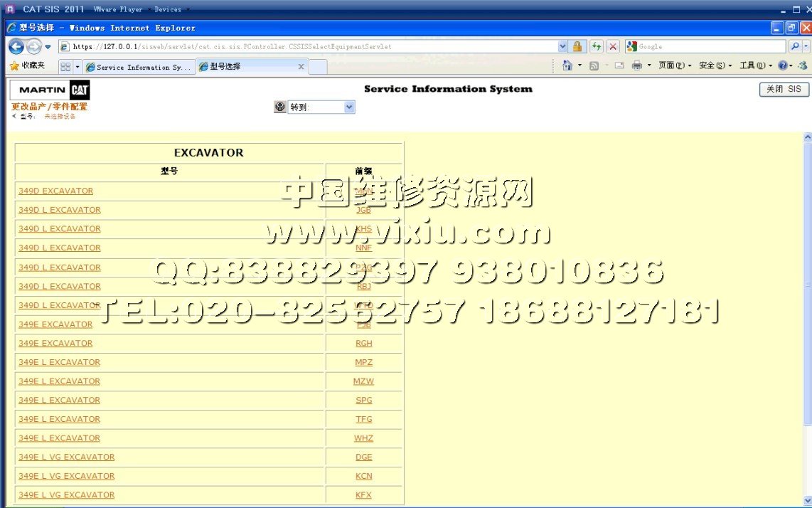
Task: Click the Refresh page icon
Action: 596,47
